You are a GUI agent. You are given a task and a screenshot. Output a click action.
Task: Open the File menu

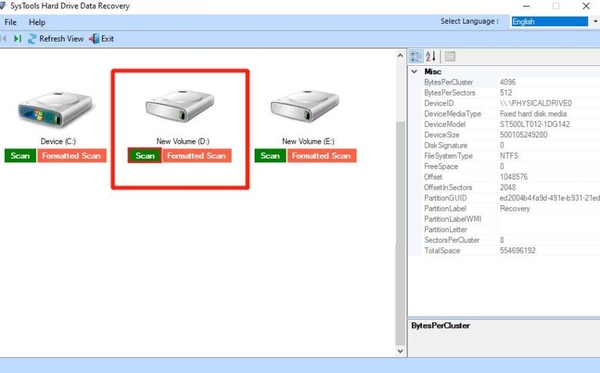click(x=10, y=22)
